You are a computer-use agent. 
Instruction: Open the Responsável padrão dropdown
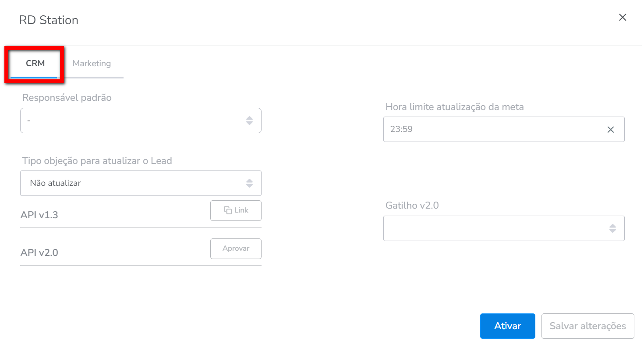point(140,121)
